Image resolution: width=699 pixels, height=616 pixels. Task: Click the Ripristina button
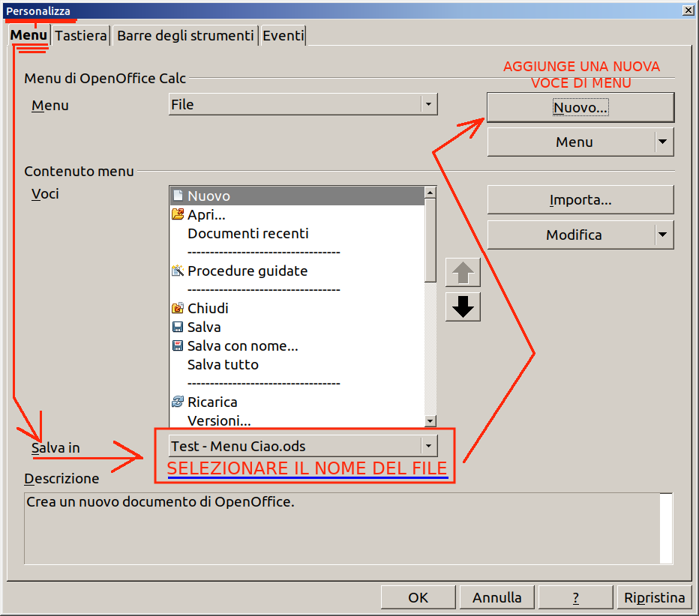tap(654, 597)
